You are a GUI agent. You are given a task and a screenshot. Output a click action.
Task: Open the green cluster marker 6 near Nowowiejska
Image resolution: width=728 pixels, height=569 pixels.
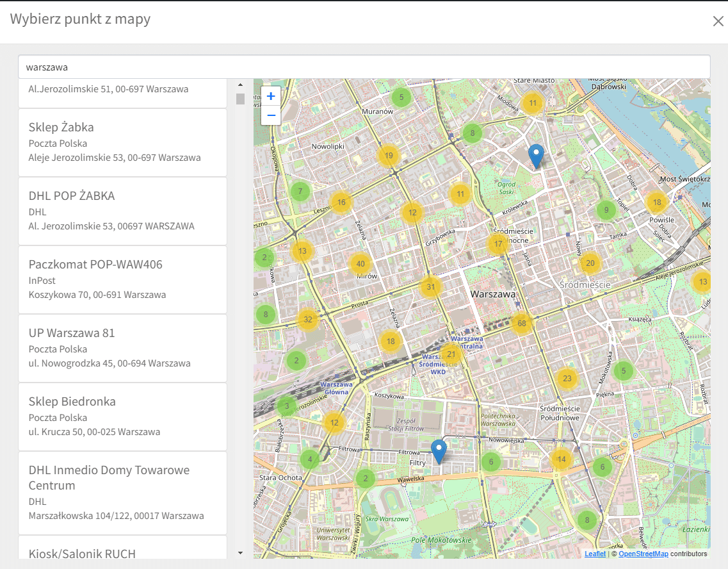pos(490,462)
